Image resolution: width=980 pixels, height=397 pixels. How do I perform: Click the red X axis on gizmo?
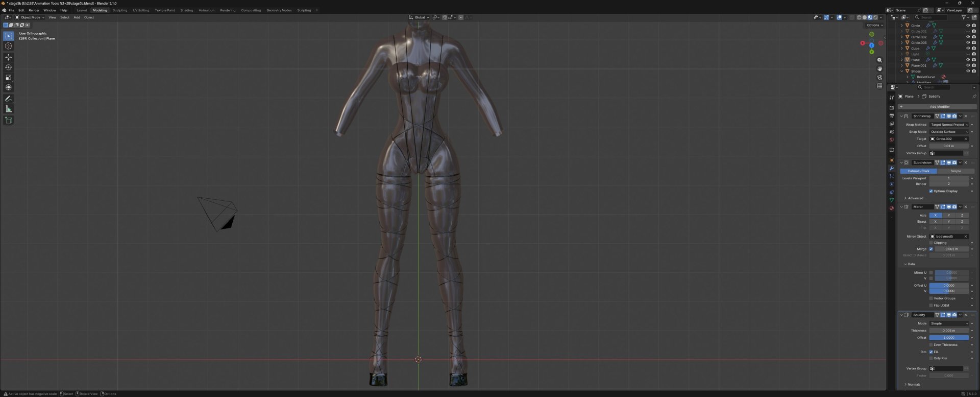coord(863,43)
